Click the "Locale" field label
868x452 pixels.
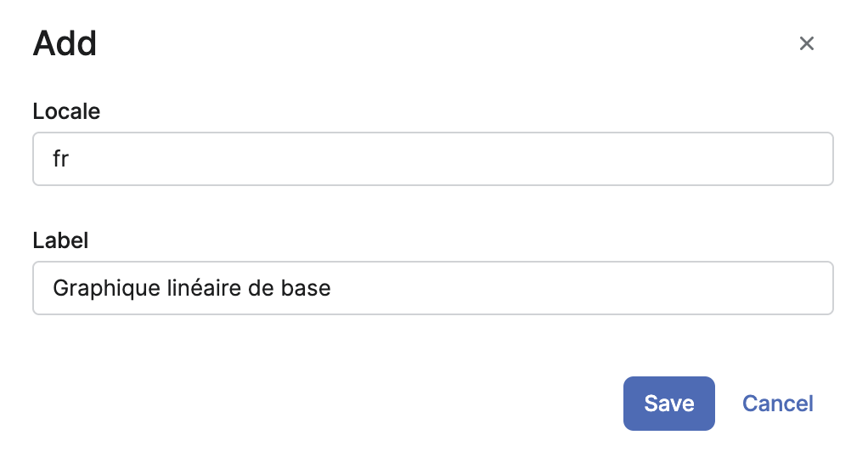pyautogui.click(x=66, y=110)
